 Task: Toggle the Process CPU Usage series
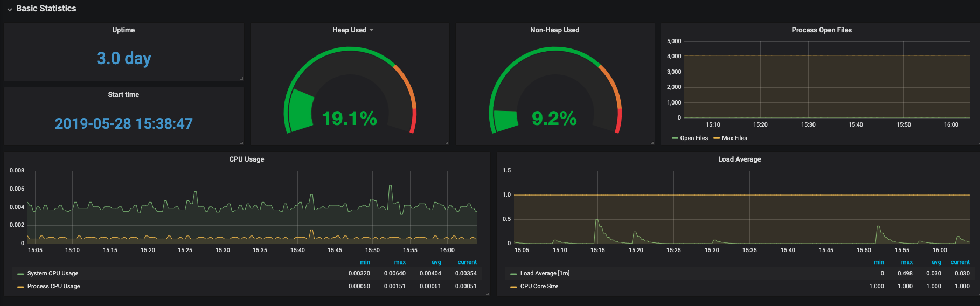coord(53,287)
